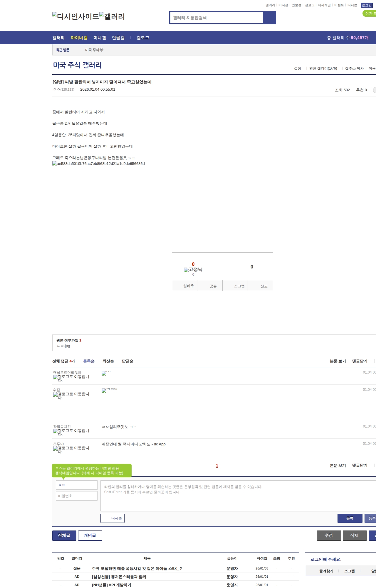Switch to the 전체글 list
Viewport: 376px width, 588px height.
coord(64,535)
